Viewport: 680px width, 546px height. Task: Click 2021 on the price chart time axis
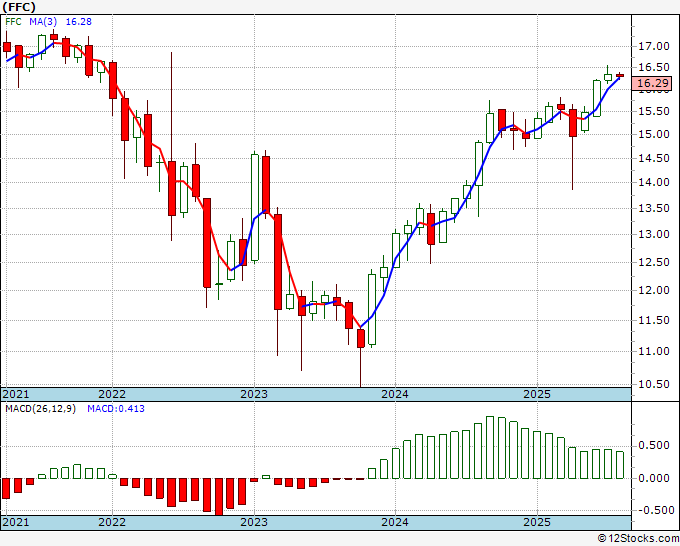pyautogui.click(x=16, y=394)
